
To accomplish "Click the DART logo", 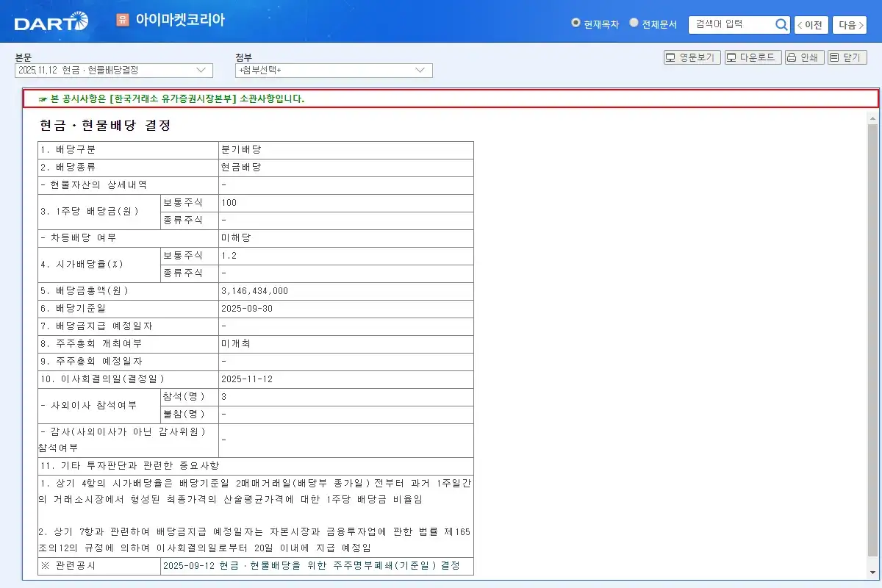I will tap(51, 22).
